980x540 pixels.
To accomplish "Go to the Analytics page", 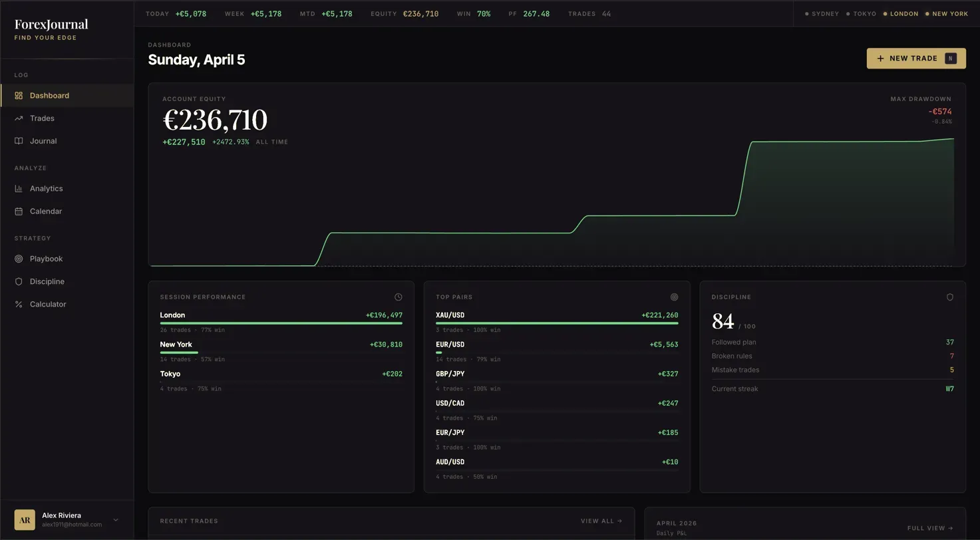I will pos(67,189).
